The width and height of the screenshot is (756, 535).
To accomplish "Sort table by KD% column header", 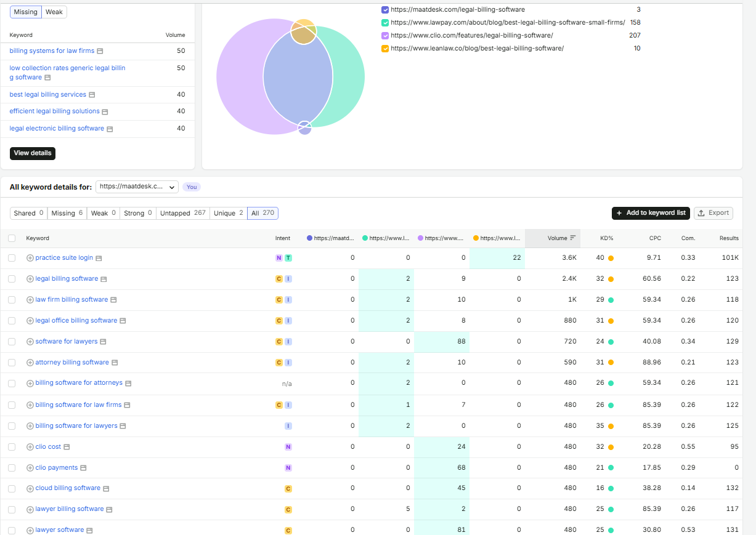I will [x=606, y=238].
